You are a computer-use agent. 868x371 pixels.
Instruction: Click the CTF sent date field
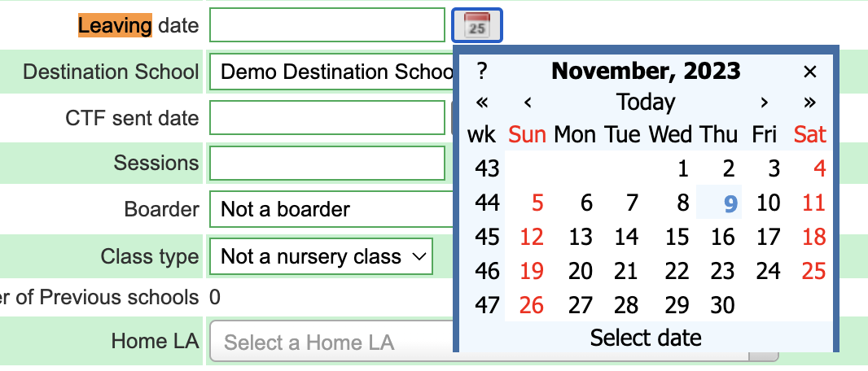[x=327, y=117]
